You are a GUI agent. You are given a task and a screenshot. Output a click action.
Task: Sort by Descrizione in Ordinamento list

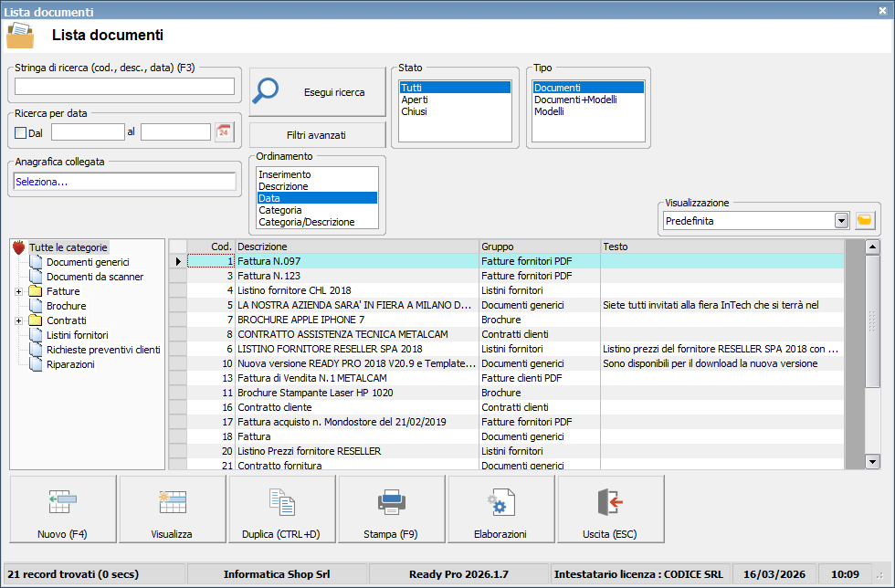[x=283, y=186]
